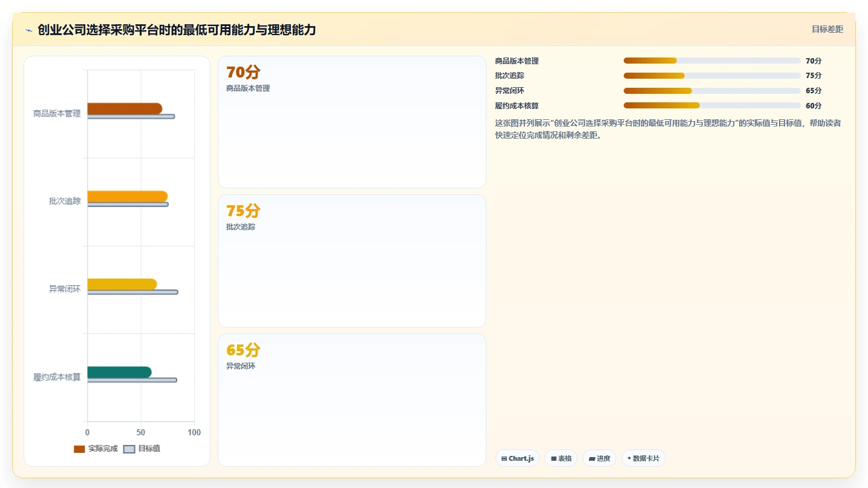Image resolution: width=868 pixels, height=488 pixels.
Task: Click the lightning icon beside the title
Action: point(28,30)
